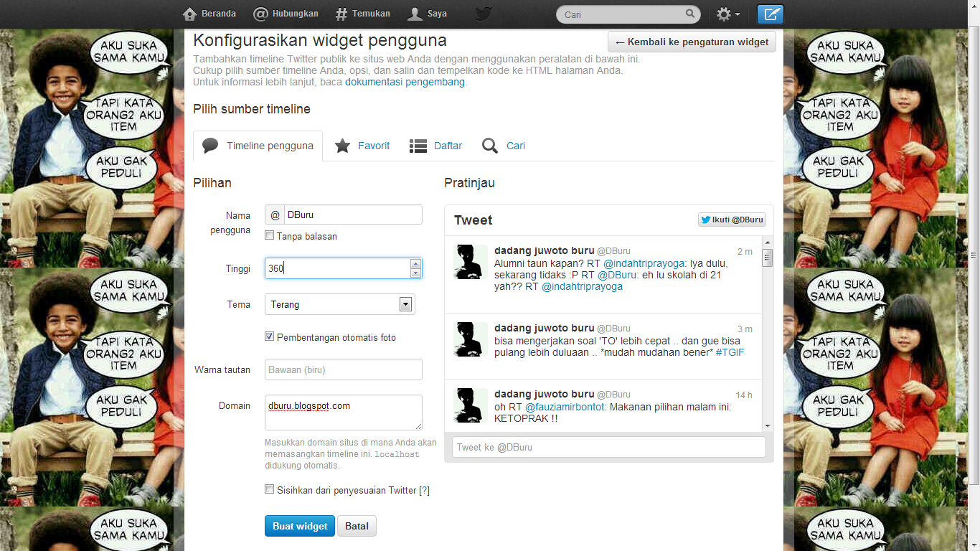Click the preview timeline scrollbar thumb
Image resolution: width=980 pixels, height=551 pixels.
(768, 258)
